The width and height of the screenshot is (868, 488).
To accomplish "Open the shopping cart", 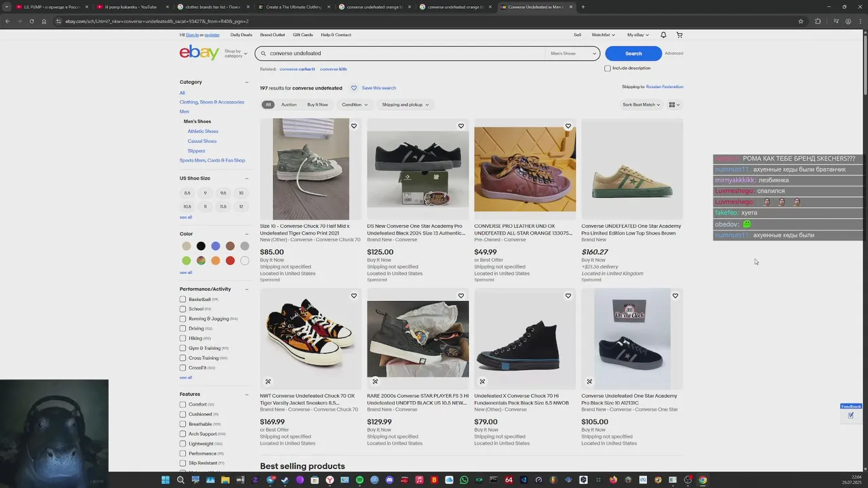I will [x=679, y=35].
